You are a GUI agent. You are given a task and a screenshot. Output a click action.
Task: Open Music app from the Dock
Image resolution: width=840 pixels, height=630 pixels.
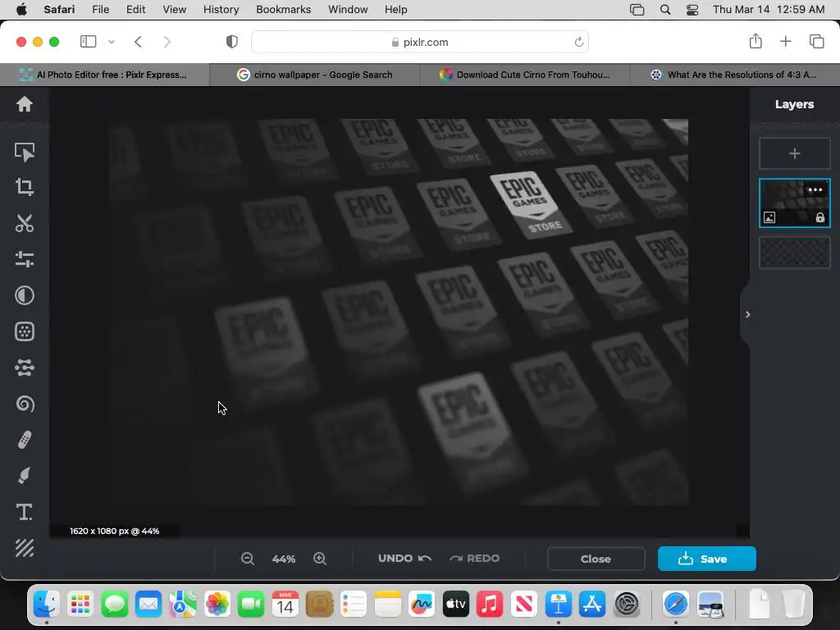(490, 605)
